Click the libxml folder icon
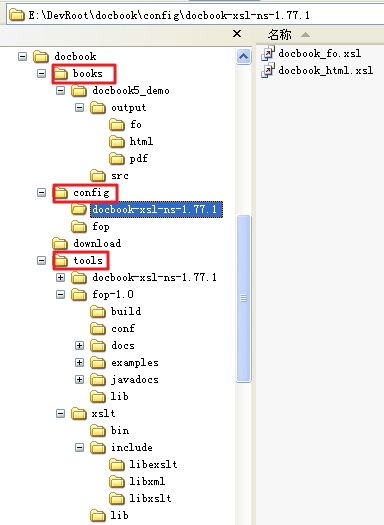The image size is (384, 525). (117, 482)
